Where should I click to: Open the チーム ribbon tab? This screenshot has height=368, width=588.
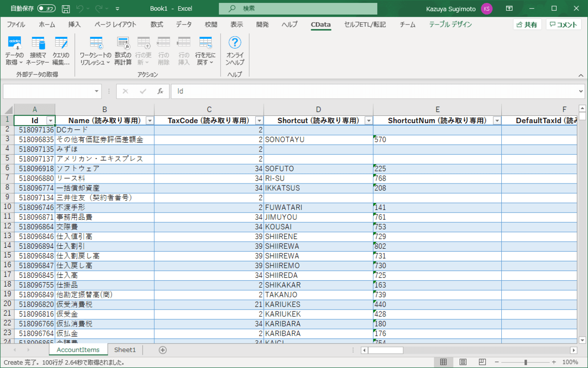click(x=408, y=25)
